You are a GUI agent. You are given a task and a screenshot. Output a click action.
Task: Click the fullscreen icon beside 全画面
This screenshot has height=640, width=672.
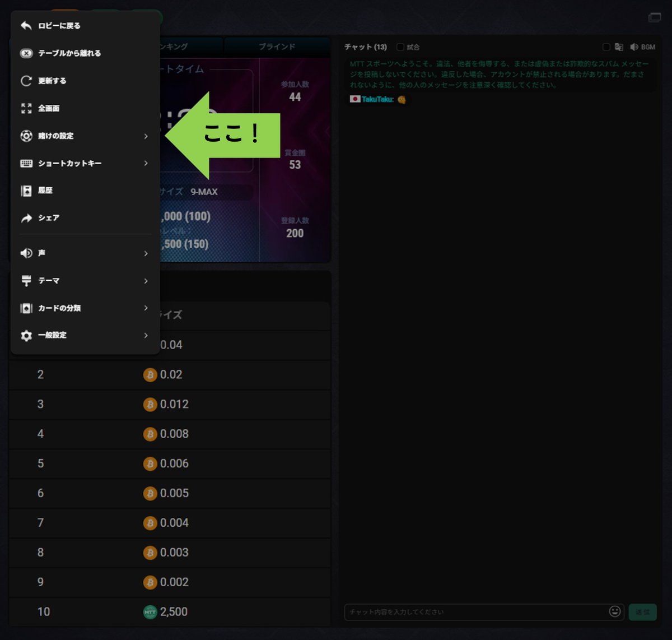(x=26, y=108)
